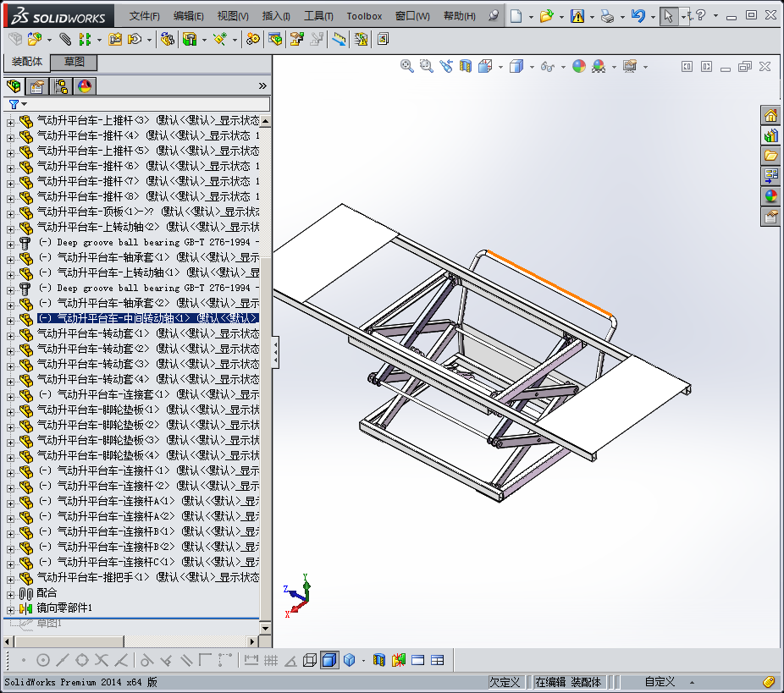Open the PropertyManager tab
Viewport: 784px width, 693px height.
(37, 86)
